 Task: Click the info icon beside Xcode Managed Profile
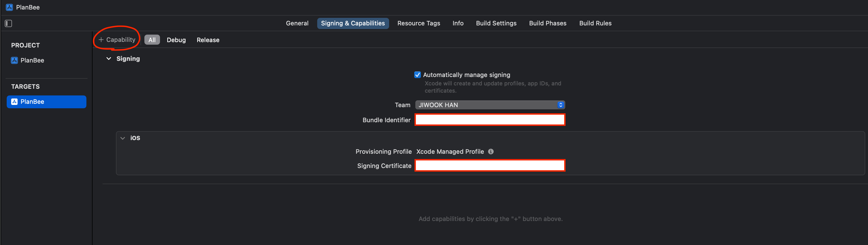pyautogui.click(x=491, y=152)
